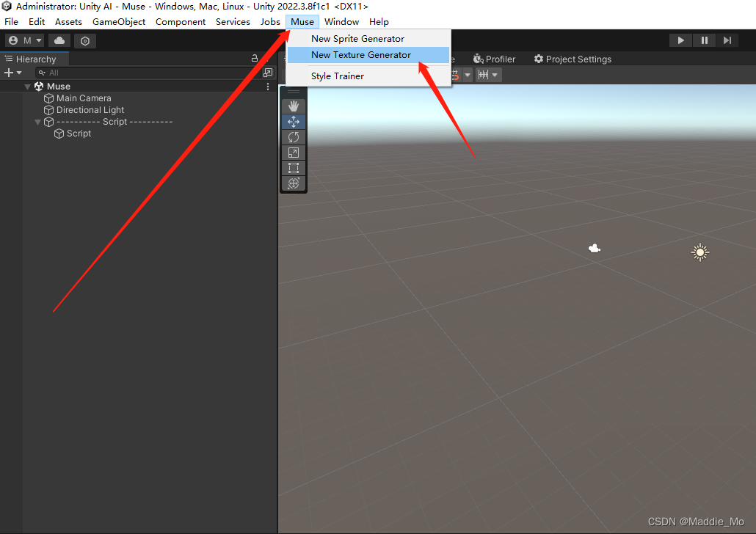Open the Assets menu
The width and height of the screenshot is (756, 534).
pyautogui.click(x=68, y=22)
